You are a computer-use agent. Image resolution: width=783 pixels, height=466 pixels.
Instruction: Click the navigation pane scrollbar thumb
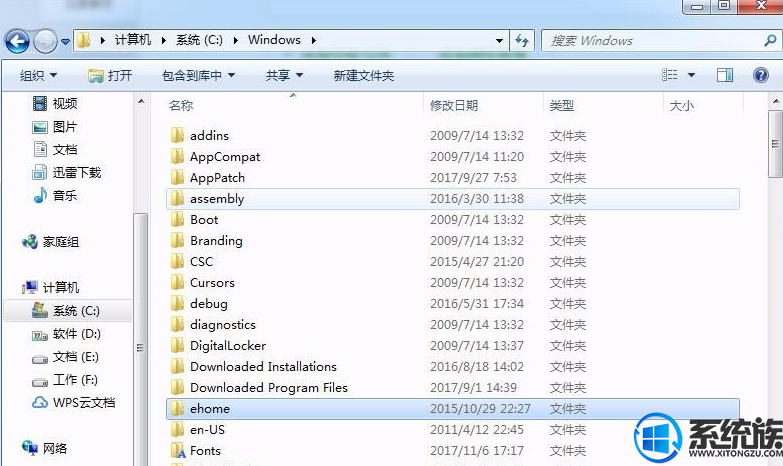tap(141, 340)
